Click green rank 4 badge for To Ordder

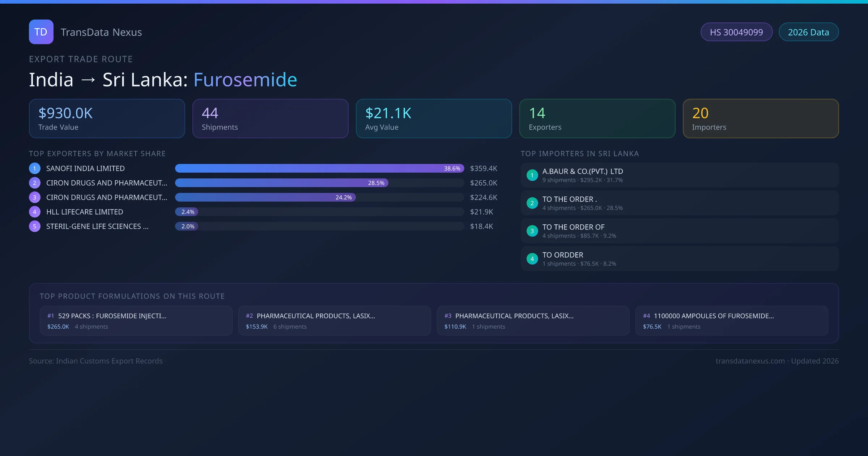click(532, 259)
